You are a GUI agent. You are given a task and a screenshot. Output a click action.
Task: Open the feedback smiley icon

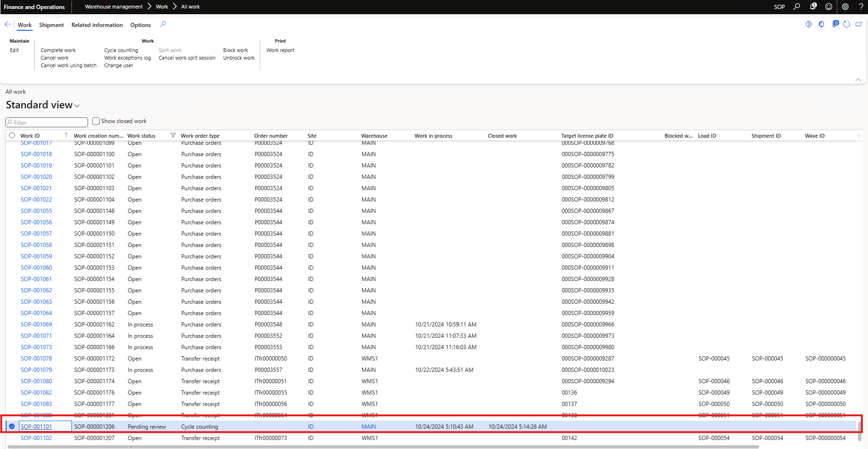pos(829,7)
